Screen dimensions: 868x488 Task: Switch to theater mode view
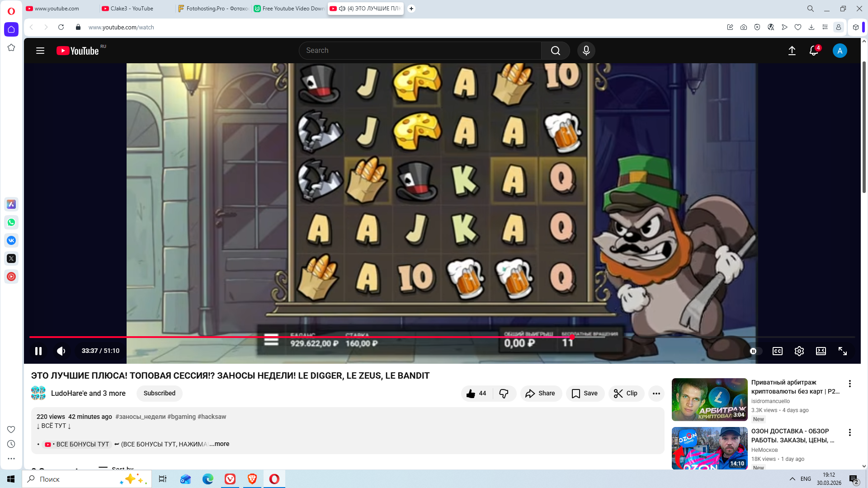click(821, 351)
